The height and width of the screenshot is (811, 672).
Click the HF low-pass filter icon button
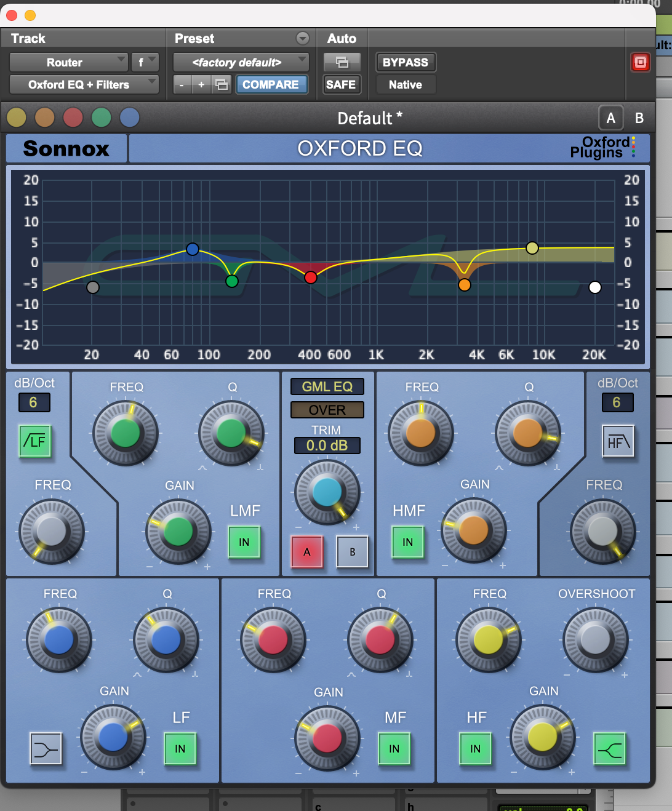(617, 441)
